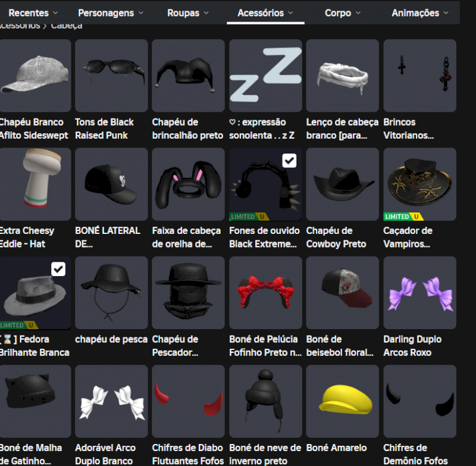Click the LIMITED U badge on Fones de ouvido

[x=249, y=217]
